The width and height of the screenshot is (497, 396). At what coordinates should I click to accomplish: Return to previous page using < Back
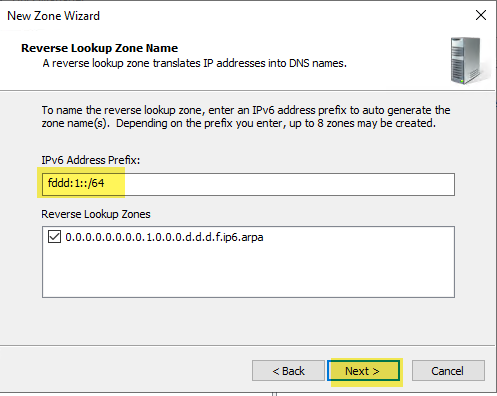[x=288, y=371]
